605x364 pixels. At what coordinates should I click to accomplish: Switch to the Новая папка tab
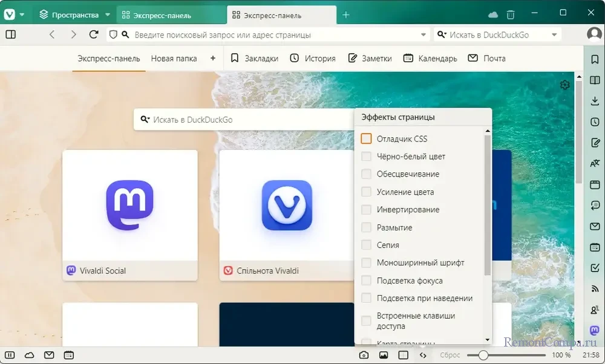(x=174, y=59)
